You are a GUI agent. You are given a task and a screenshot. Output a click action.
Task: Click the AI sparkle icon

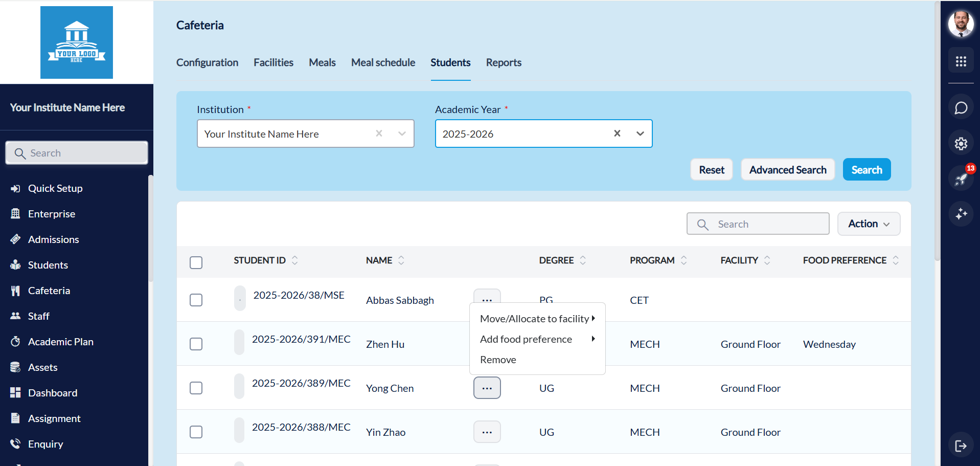pyautogui.click(x=961, y=214)
